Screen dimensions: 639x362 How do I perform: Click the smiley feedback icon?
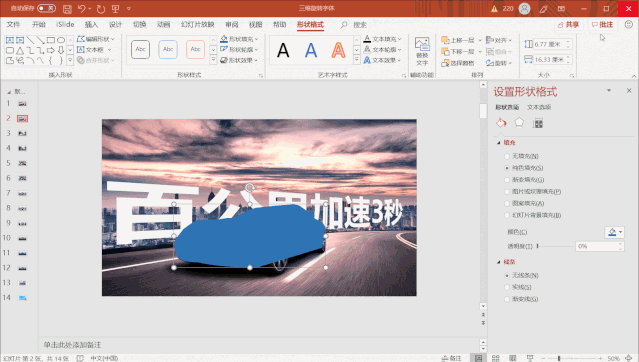[x=629, y=25]
